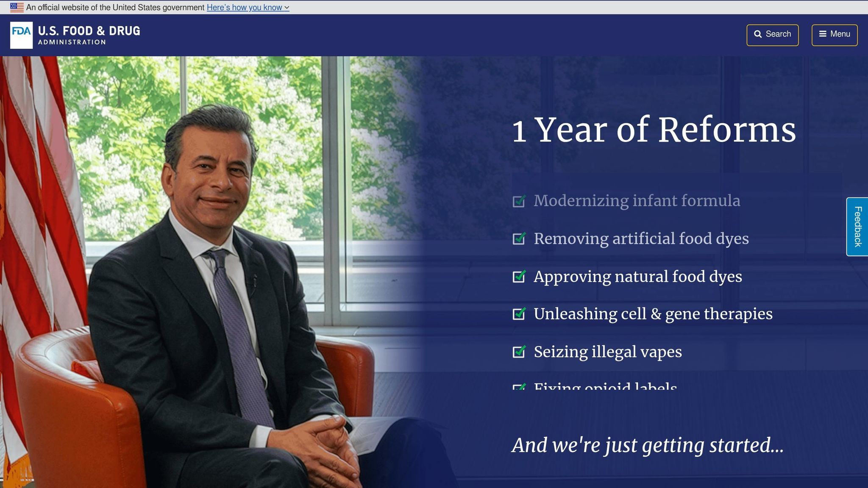Click the U.S. Food & Drug Administration wordmark
The height and width of the screenshot is (488, 868).
click(89, 35)
